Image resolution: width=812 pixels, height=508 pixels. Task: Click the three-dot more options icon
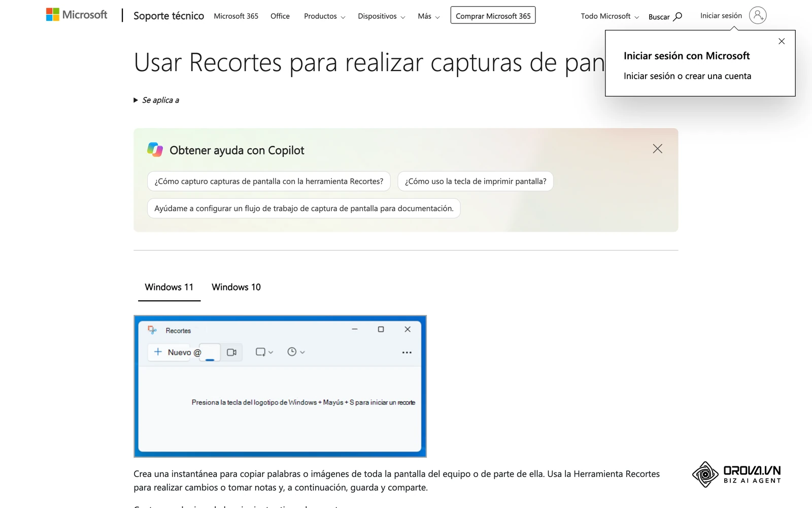(x=407, y=352)
